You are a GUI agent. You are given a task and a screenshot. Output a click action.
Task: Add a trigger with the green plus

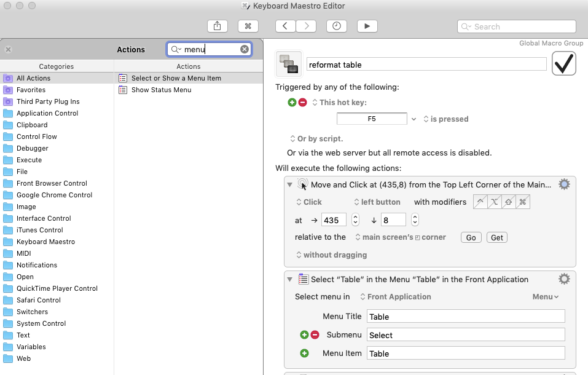pos(292,102)
